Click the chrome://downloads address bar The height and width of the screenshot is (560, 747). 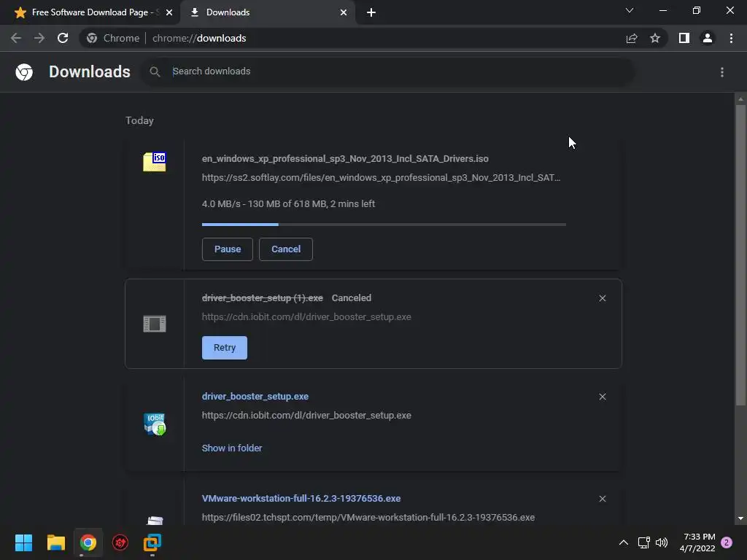(352, 38)
